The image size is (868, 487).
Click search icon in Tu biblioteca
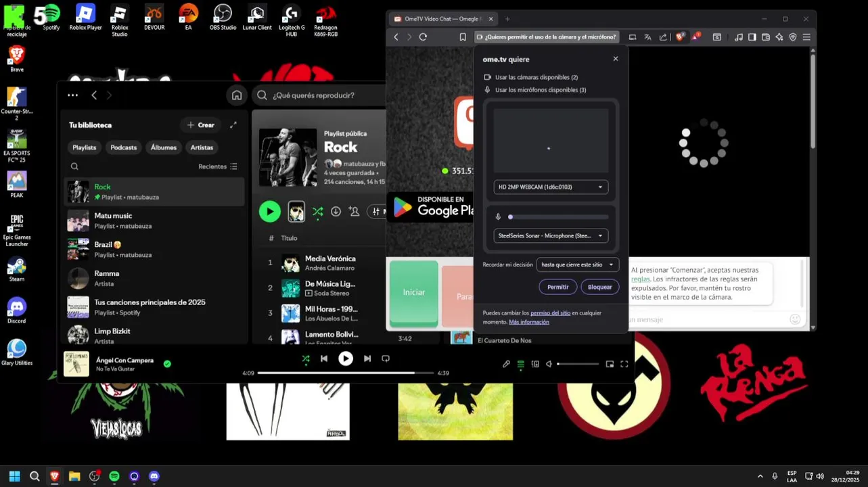pyautogui.click(x=74, y=166)
